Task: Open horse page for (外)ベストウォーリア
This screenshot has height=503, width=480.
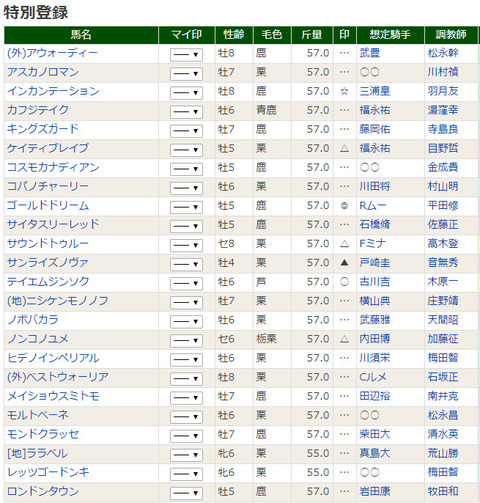Action: (58, 377)
